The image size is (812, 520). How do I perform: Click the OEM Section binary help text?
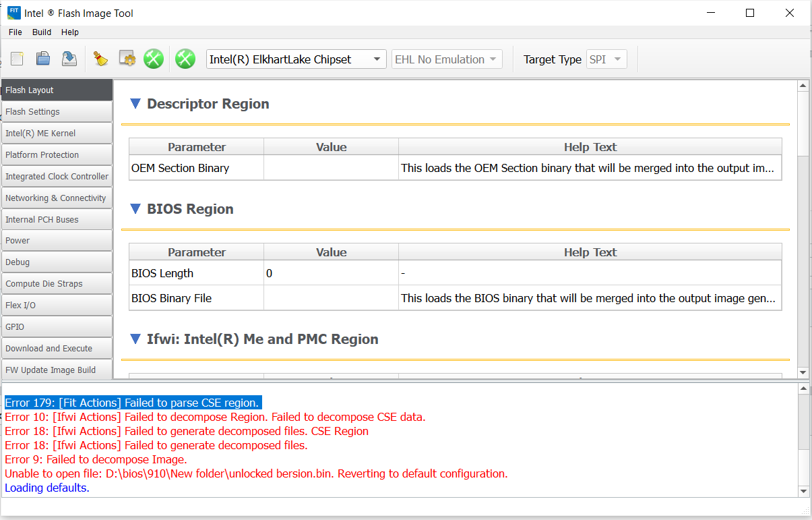click(x=590, y=168)
